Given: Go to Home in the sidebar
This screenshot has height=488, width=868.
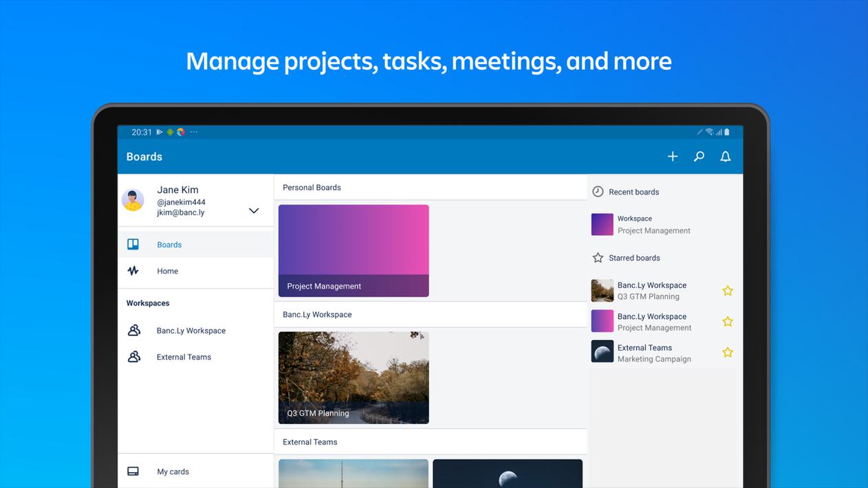Looking at the screenshot, I should pos(195,271).
